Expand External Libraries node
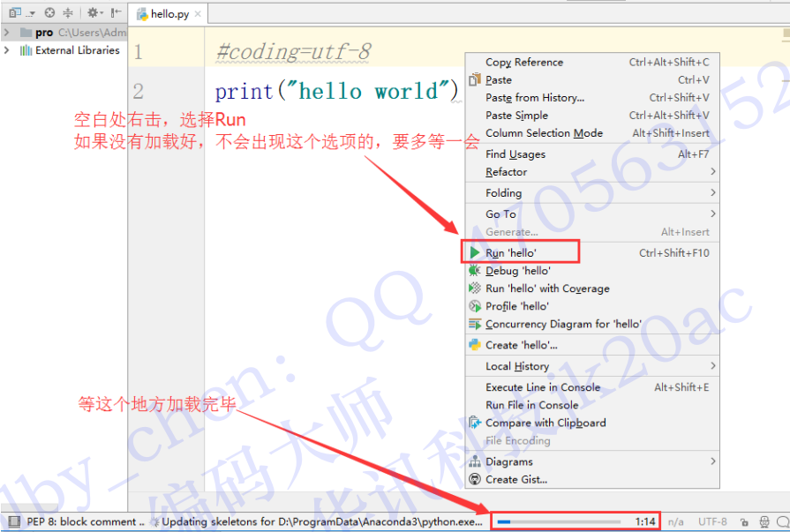 click(6, 50)
